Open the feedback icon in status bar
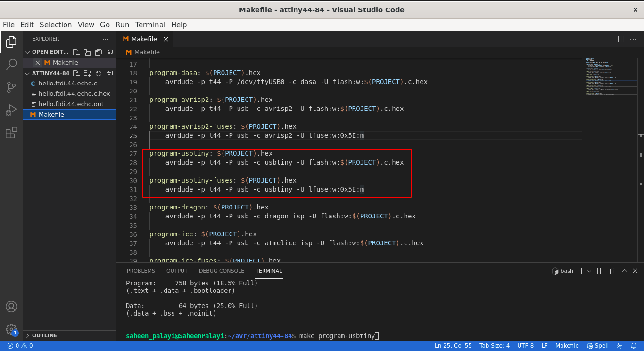The width and height of the screenshot is (644, 351). click(620, 346)
